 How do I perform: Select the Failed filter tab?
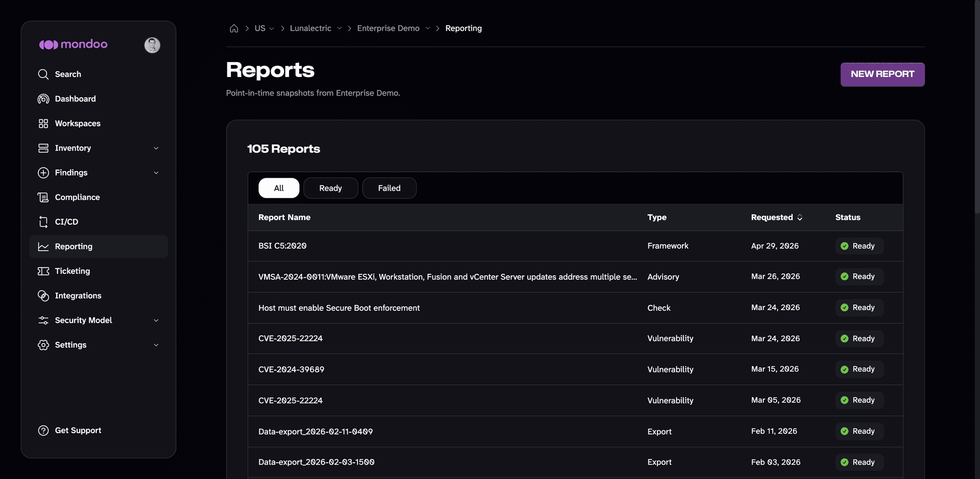(390, 188)
